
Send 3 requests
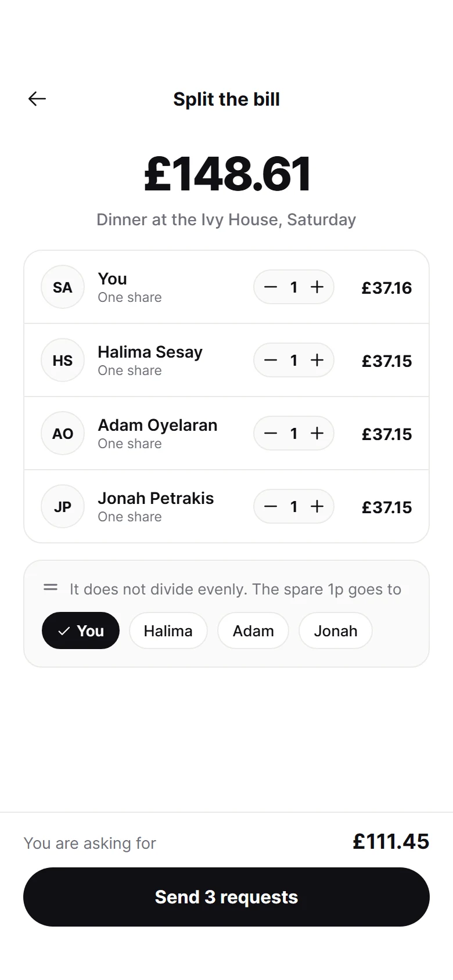(x=227, y=897)
